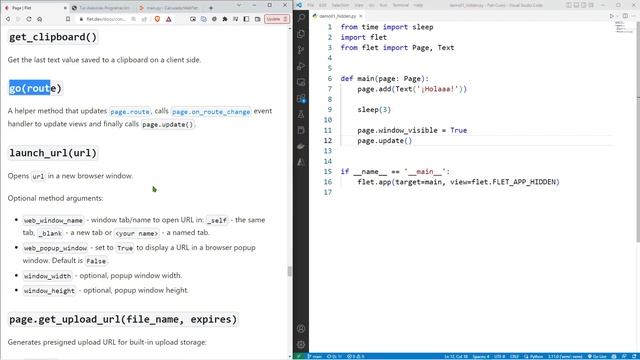This screenshot has width=640, height=360.
Task: Click the browser Update button
Action: tap(277, 19)
